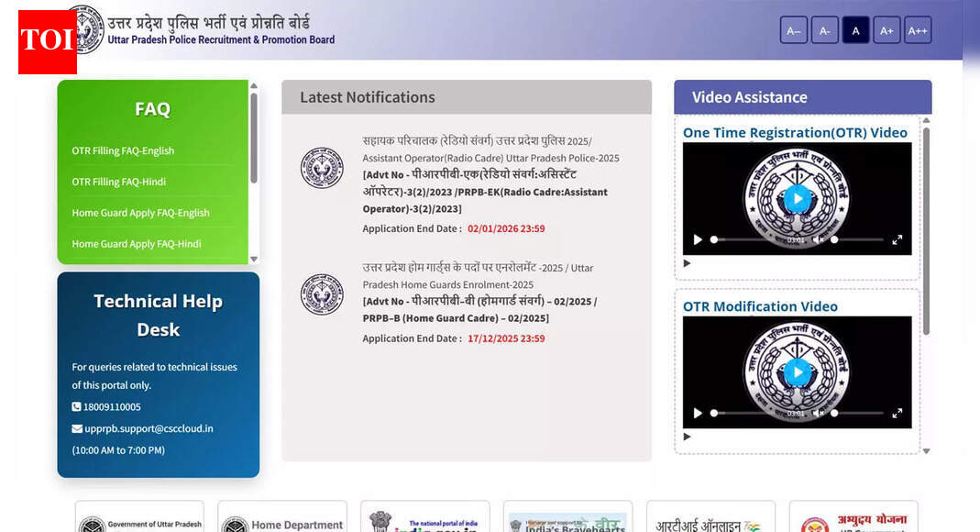Select the A++ largest font size option
980x532 pixels.
[x=918, y=29]
